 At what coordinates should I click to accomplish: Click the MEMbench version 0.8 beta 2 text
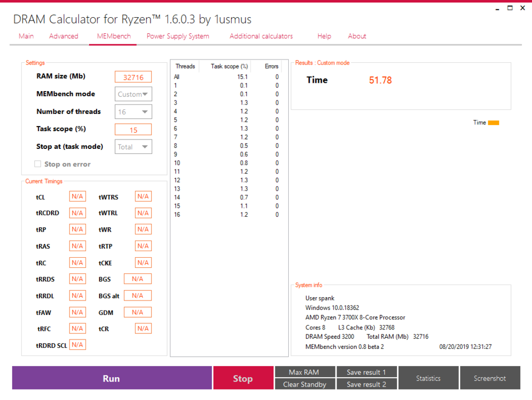tap(344, 347)
